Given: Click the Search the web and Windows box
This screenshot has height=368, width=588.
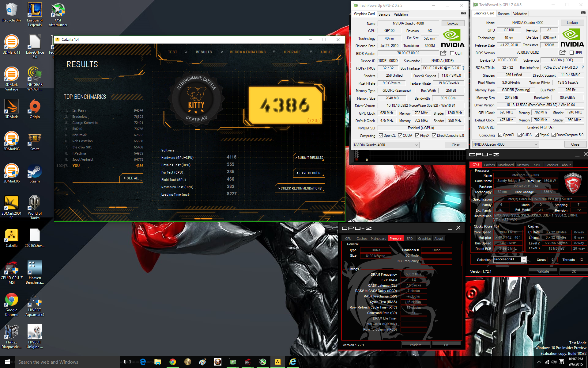Looking at the screenshot, I should (67, 362).
